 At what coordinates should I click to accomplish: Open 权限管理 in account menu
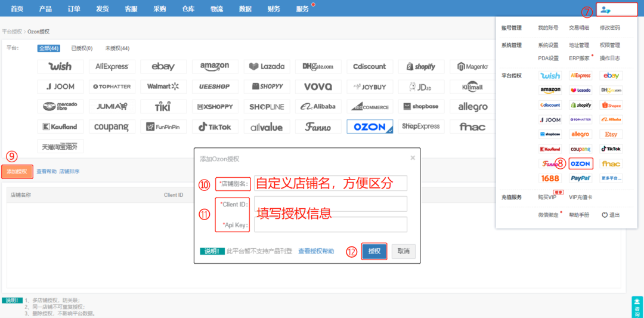610,45
